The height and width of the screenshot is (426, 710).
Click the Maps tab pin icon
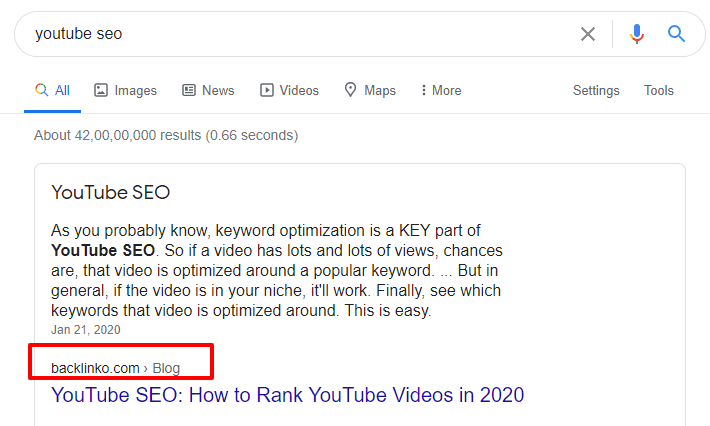tap(350, 90)
